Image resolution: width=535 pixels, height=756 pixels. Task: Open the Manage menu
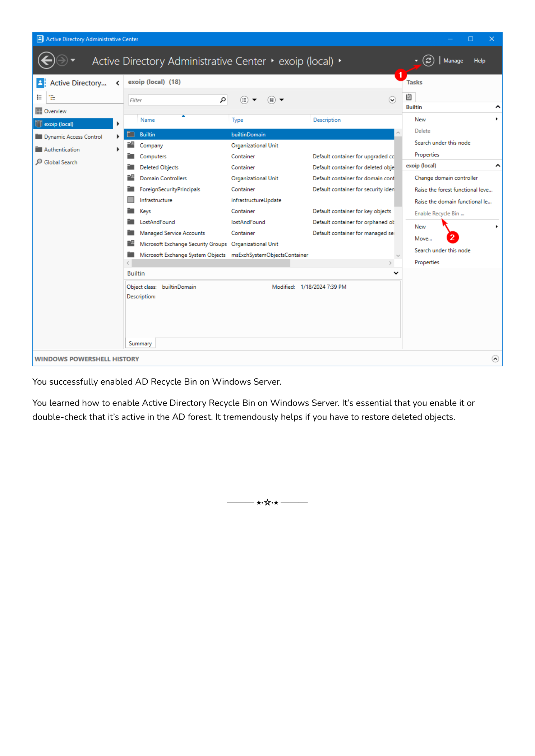tap(453, 61)
